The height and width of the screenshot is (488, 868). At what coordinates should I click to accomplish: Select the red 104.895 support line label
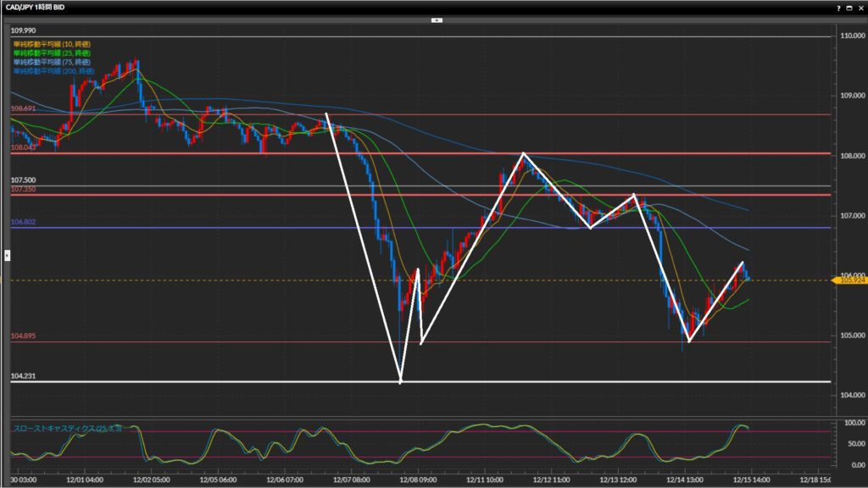tap(23, 336)
